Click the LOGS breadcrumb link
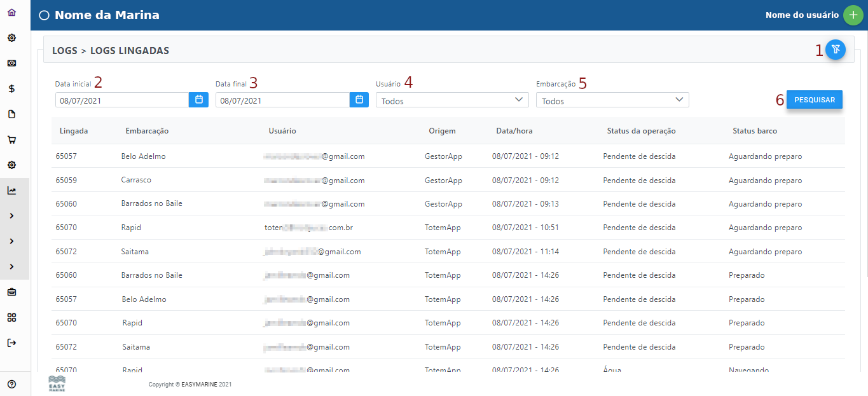 coord(64,51)
